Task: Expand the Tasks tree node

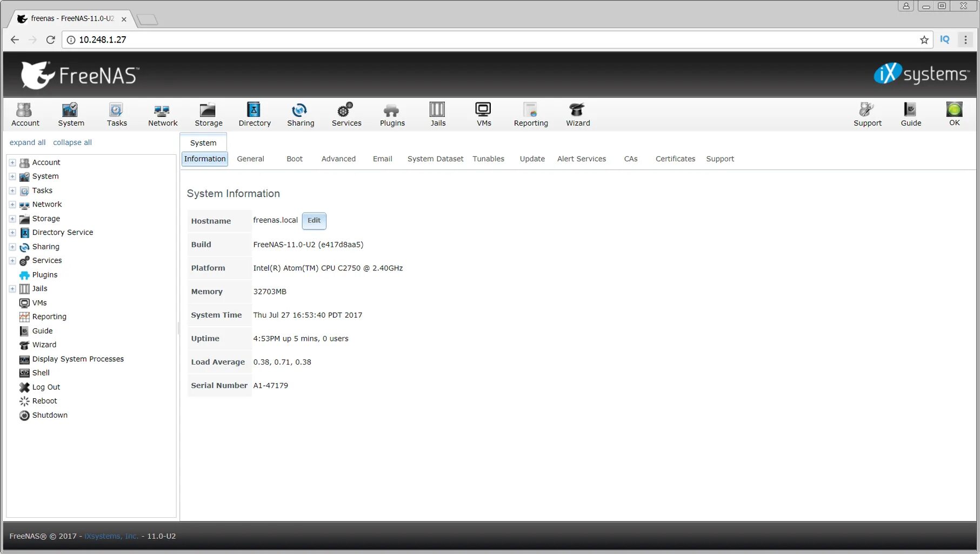Action: pos(12,190)
